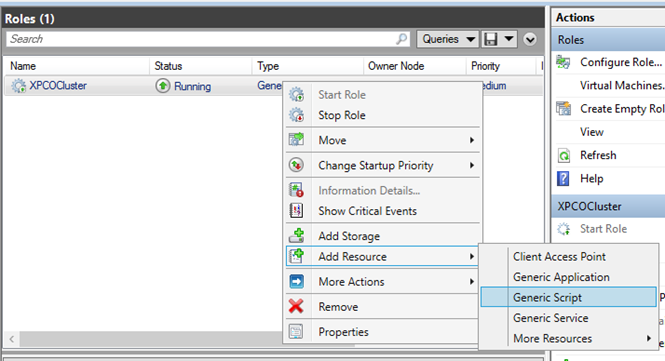Open the Queries dropdown
Viewport: 665px width, 361px height.
click(448, 39)
